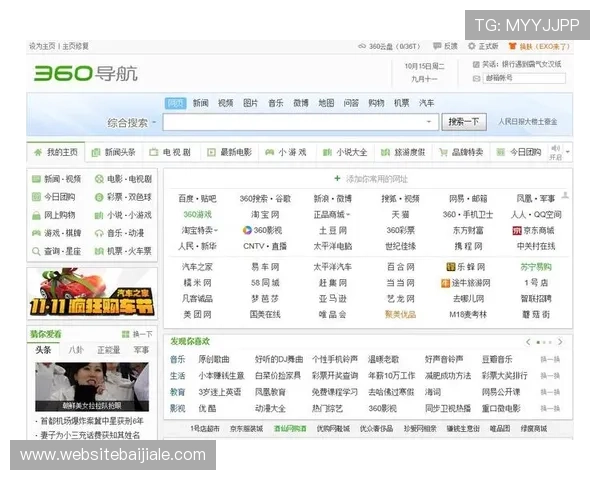Click the sidebar 电影·电视剧 icon
Image resolution: width=600 pixels, height=480 pixels.
tap(99, 179)
